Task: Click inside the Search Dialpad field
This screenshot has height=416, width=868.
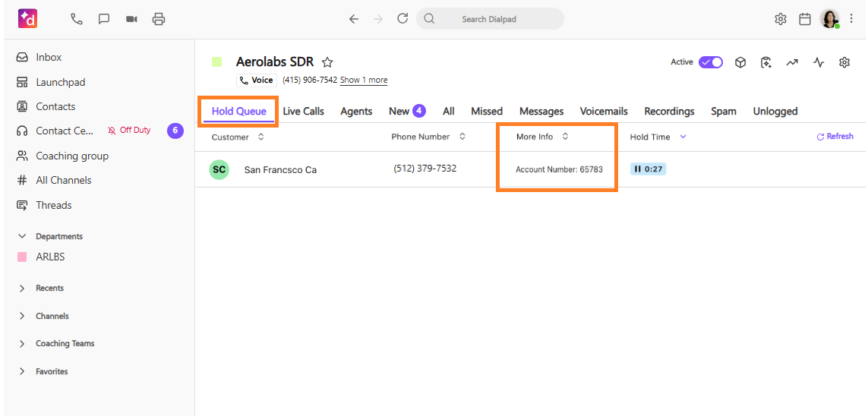Action: coord(490,19)
